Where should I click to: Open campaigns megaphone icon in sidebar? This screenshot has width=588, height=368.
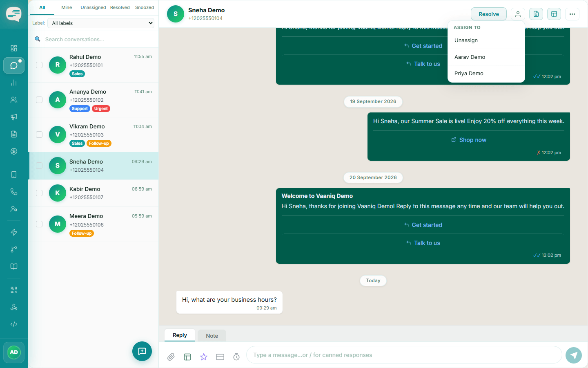coord(14,117)
